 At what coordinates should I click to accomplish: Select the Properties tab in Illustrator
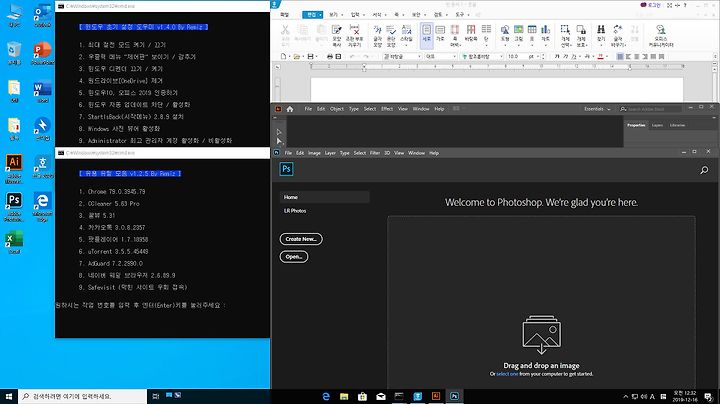tap(636, 125)
